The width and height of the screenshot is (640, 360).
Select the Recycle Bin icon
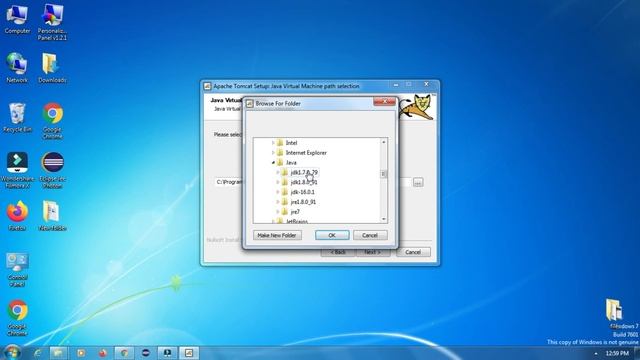[17, 118]
